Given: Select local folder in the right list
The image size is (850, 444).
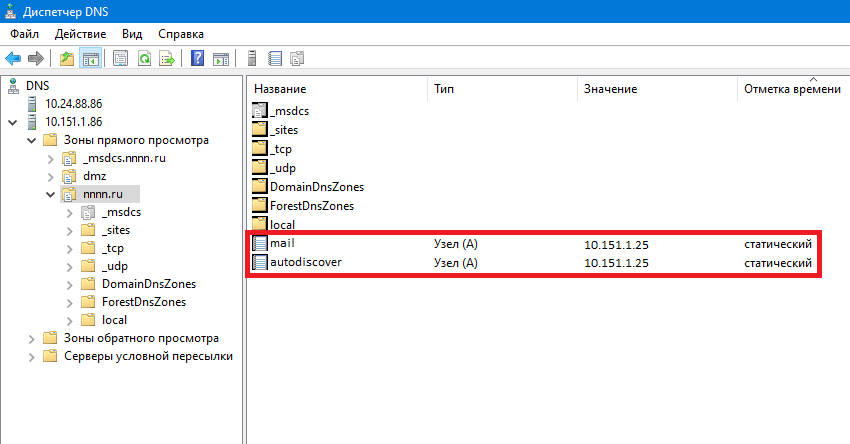Looking at the screenshot, I should (x=282, y=224).
